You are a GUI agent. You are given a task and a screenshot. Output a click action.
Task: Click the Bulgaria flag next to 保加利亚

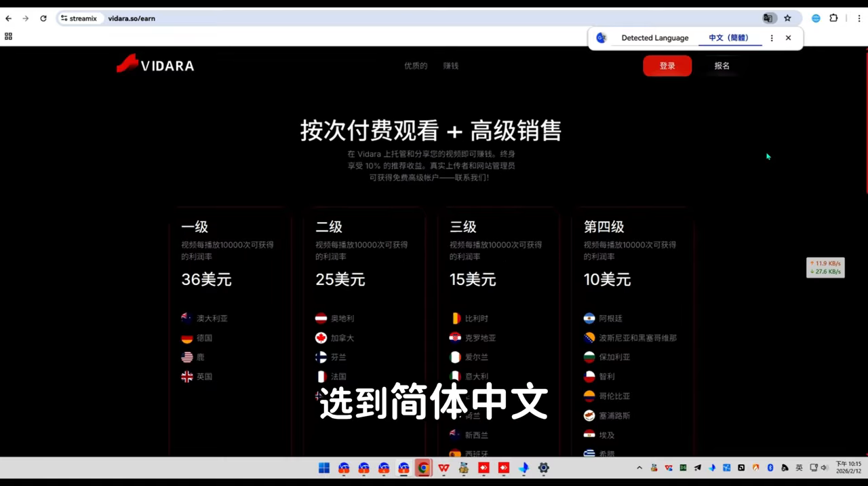coord(590,357)
